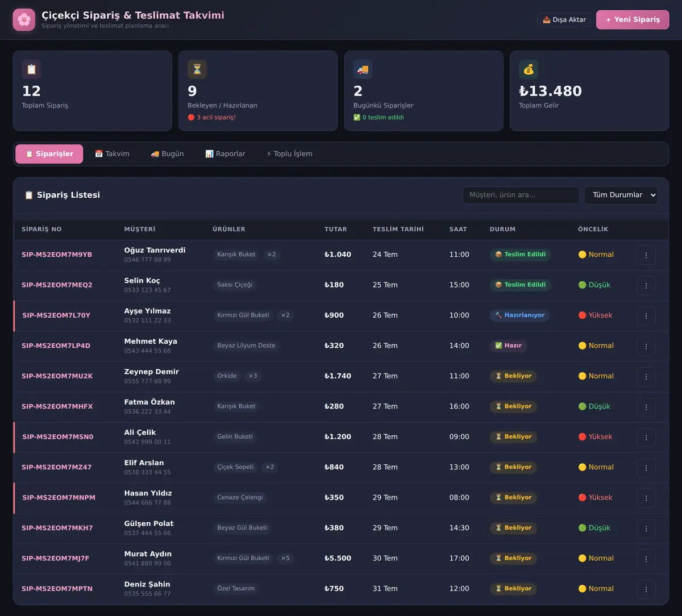Viewport: 682px width, 616px height.
Task: Click the Cenaze Çelengi product tag
Action: [x=240, y=497]
